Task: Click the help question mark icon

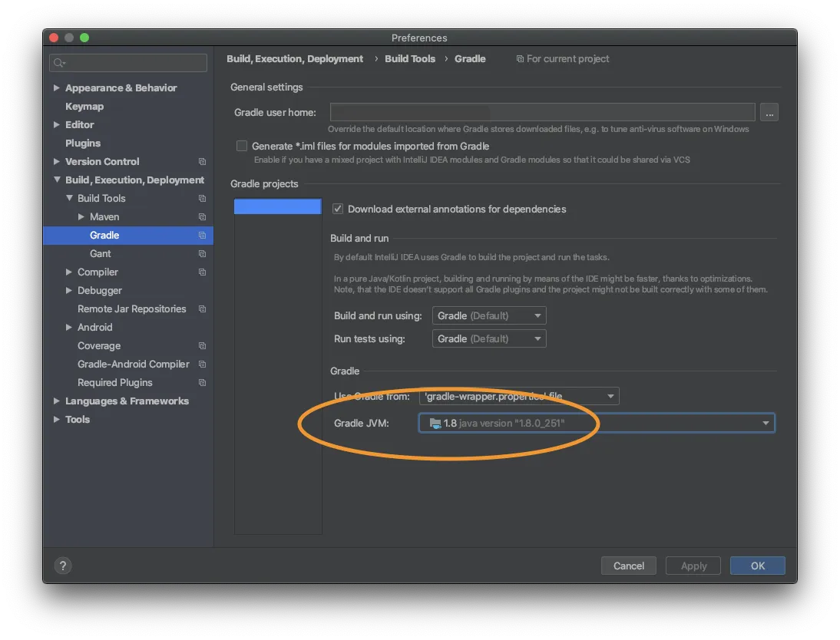Action: (63, 566)
